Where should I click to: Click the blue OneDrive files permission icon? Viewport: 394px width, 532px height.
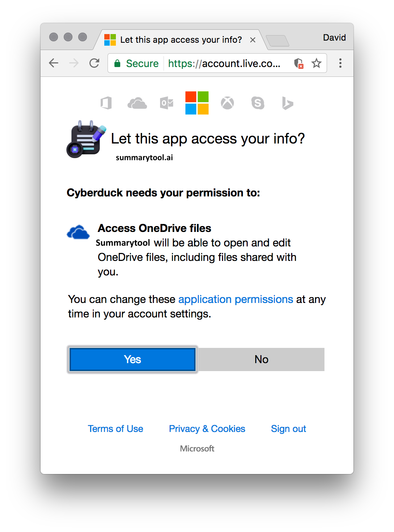click(78, 232)
